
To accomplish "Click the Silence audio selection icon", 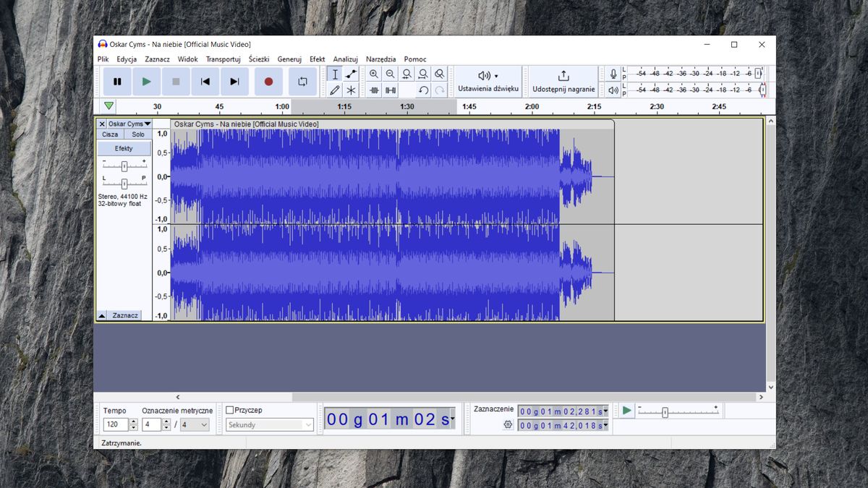I will point(390,90).
